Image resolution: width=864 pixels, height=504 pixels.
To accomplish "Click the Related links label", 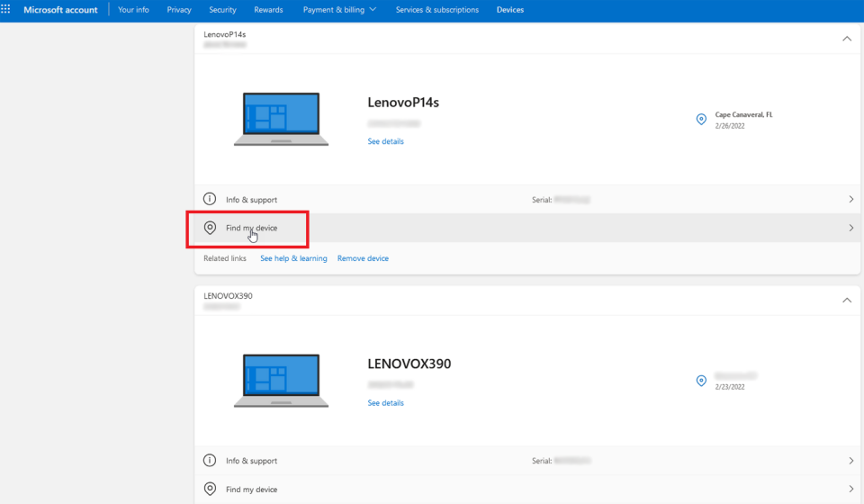I will pyautogui.click(x=225, y=258).
